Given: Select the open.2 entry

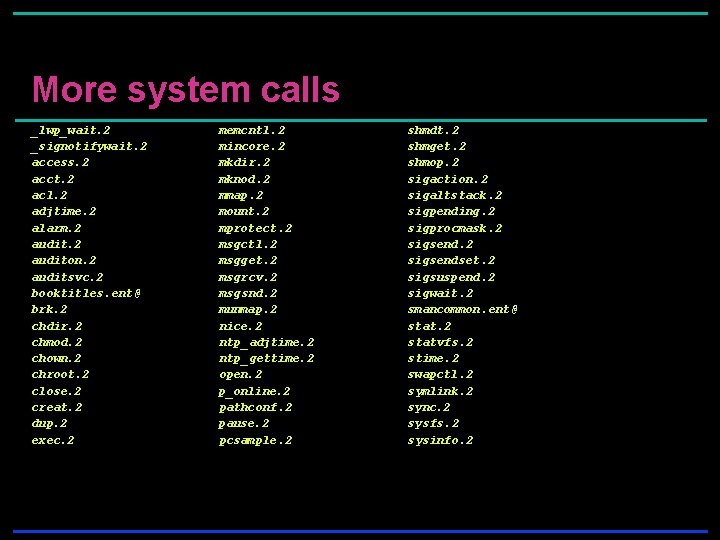Looking at the screenshot, I should point(241,375).
